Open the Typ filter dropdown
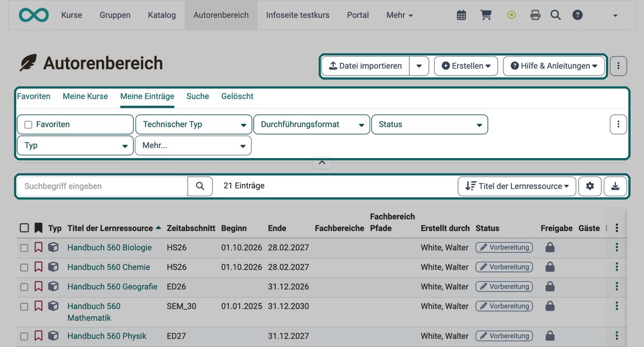The image size is (644, 347). pyautogui.click(x=76, y=145)
